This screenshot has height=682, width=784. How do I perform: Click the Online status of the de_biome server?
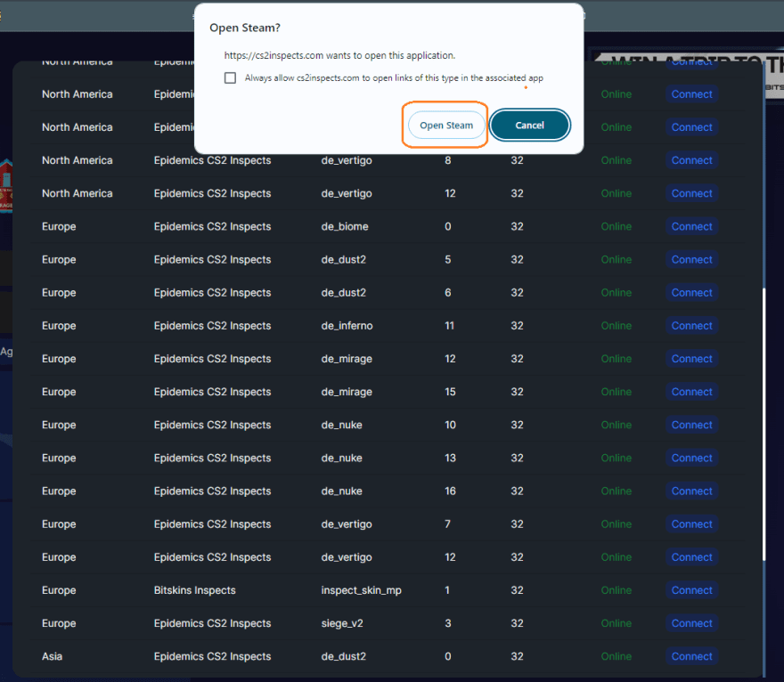tap(616, 226)
